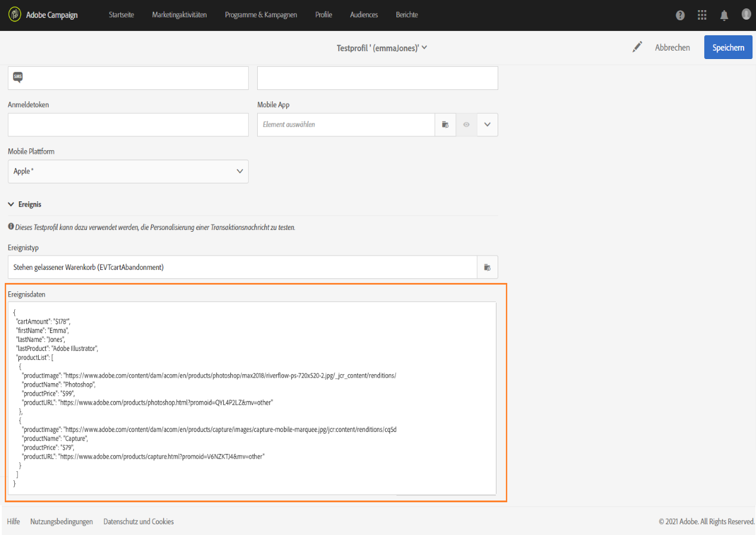Click the pencil edit icon

638,47
